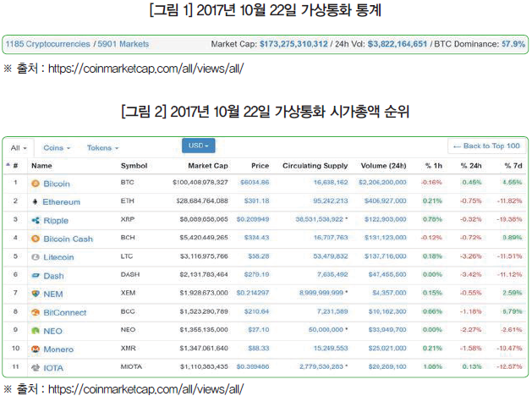Image resolution: width=532 pixels, height=396 pixels.
Task: Sort table by Circulating Supply header
Action: [x=315, y=166]
